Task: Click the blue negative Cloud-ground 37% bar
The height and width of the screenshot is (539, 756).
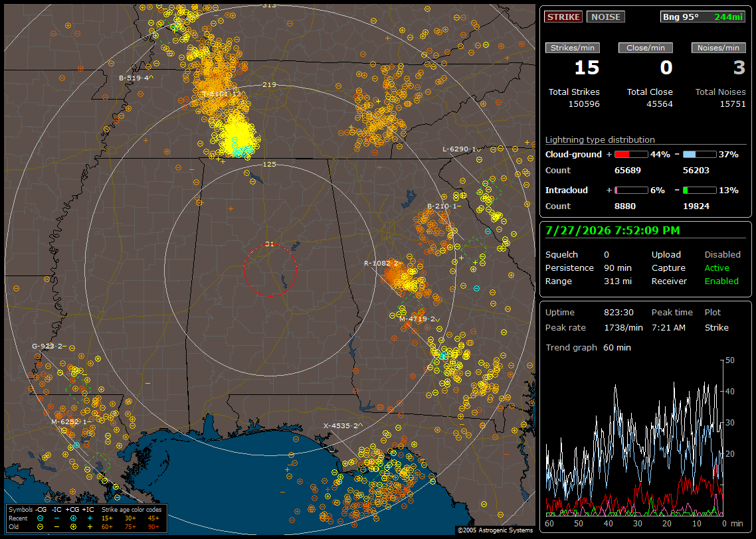Action: coord(700,155)
